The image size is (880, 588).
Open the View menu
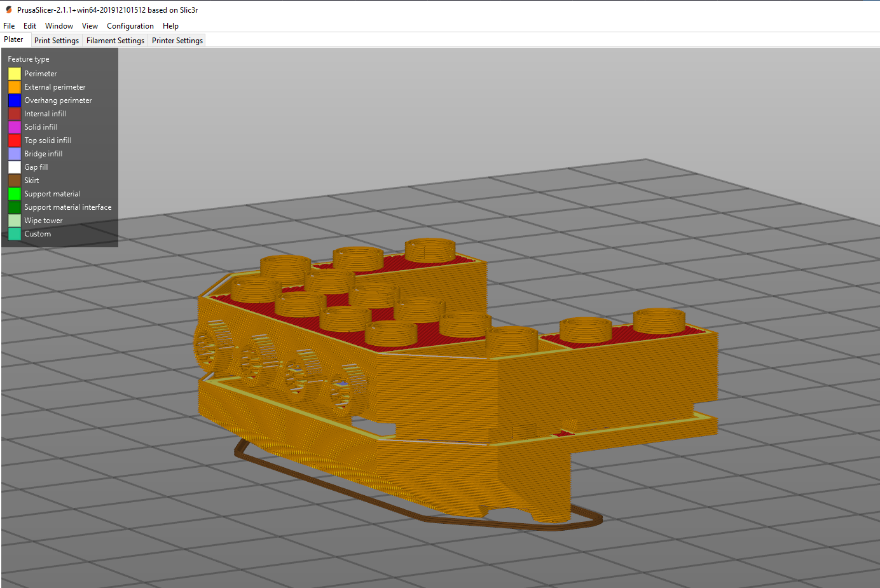pos(89,26)
